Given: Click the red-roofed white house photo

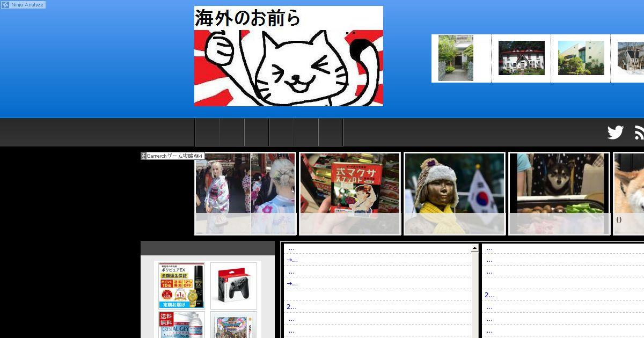Looking at the screenshot, I should 522,58.
